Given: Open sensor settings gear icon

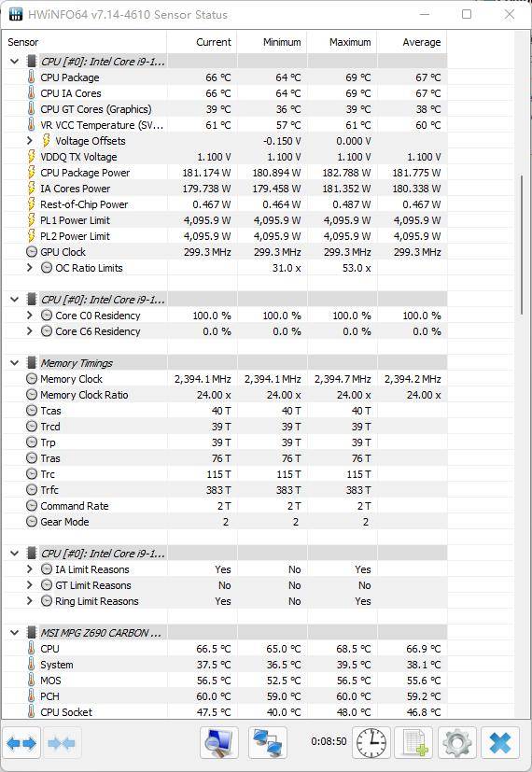Looking at the screenshot, I should tap(456, 742).
